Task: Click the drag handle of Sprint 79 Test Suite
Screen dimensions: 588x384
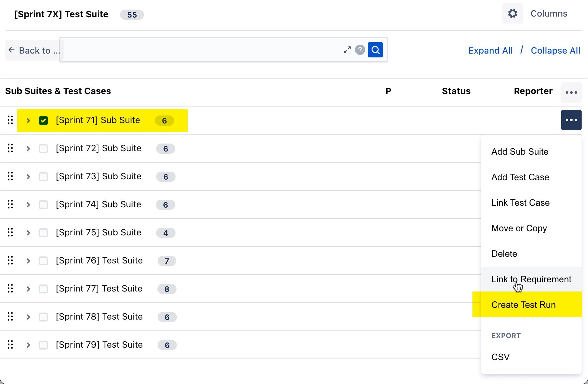Action: coord(10,344)
